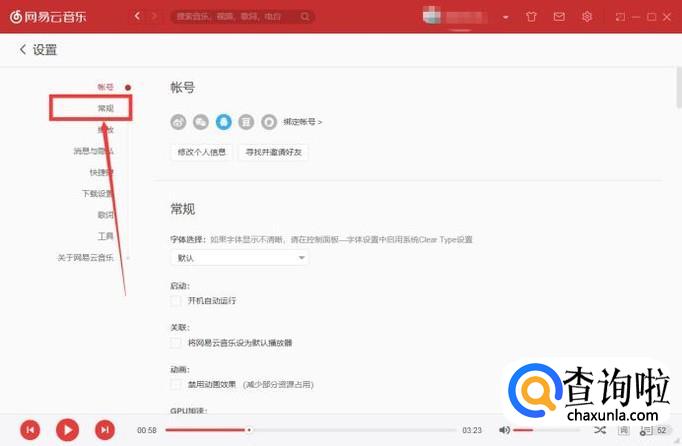Skip to next track
Screen dimensions: 682x446
(105, 430)
